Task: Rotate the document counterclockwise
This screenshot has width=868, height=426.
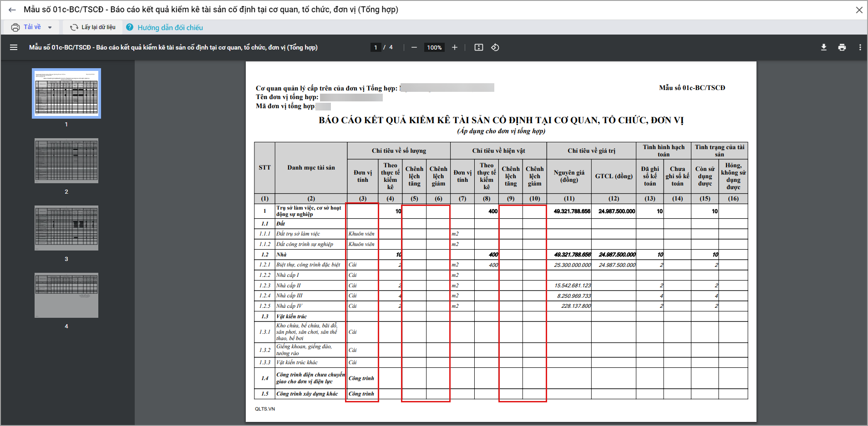Action: coord(495,47)
